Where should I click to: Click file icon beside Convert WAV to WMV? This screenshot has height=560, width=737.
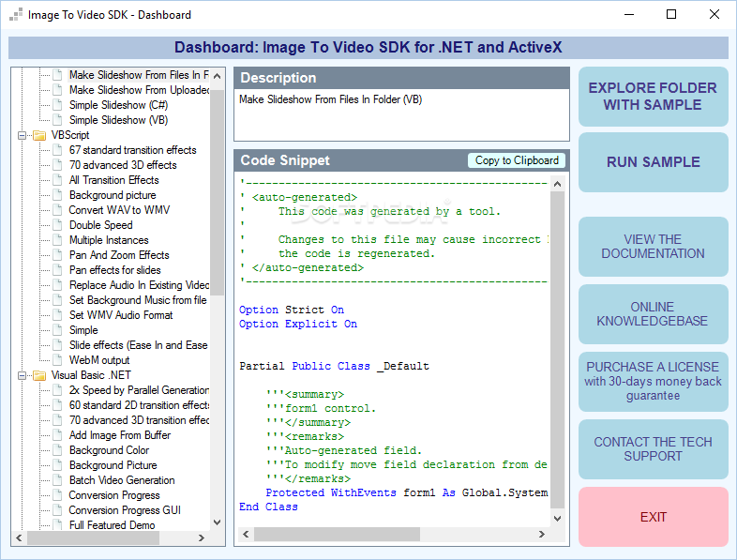click(57, 210)
